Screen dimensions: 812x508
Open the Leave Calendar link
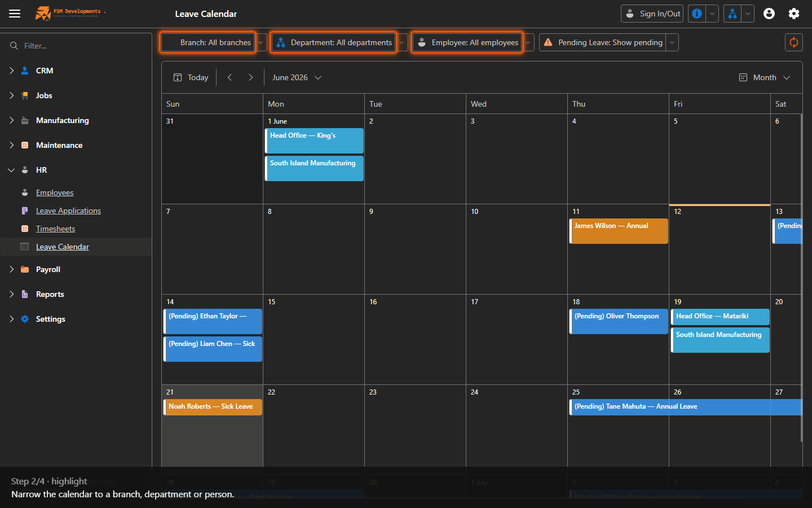[x=63, y=247]
